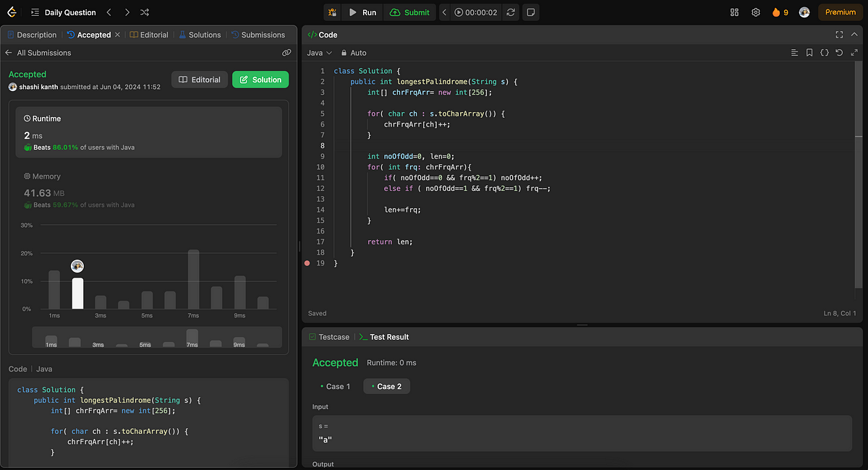Open the Solutions tab
The height and width of the screenshot is (470, 868).
tap(200, 35)
